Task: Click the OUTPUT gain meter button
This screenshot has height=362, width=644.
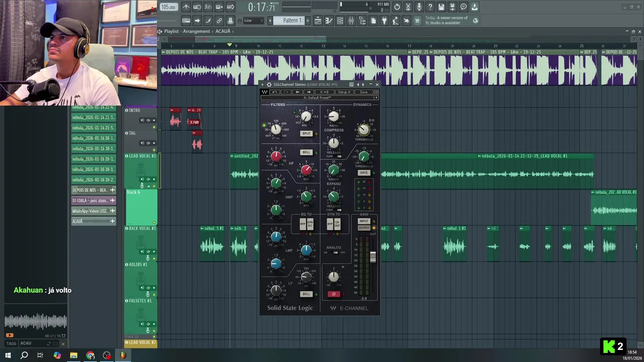Action: 363,228
